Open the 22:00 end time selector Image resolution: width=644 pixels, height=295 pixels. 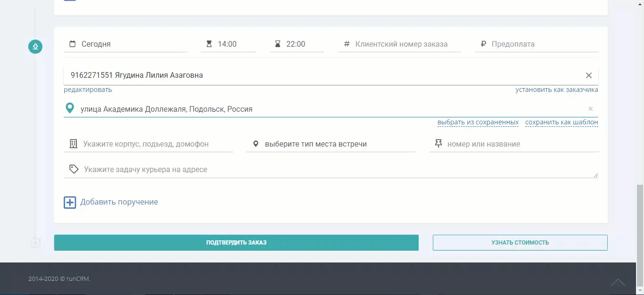(297, 44)
